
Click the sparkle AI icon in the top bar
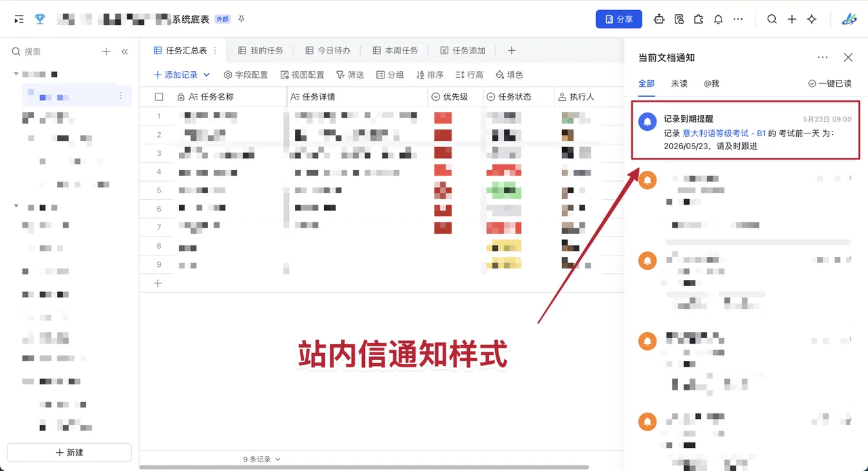(812, 20)
